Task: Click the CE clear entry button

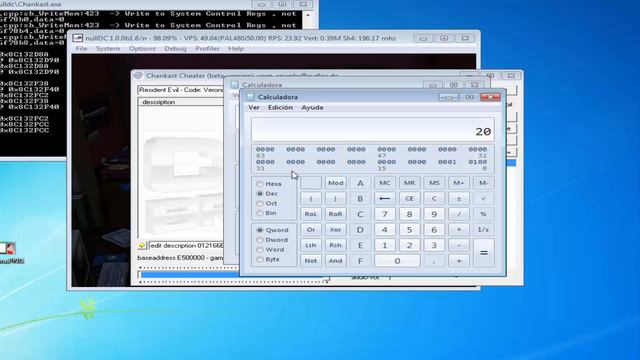Action: [x=409, y=198]
